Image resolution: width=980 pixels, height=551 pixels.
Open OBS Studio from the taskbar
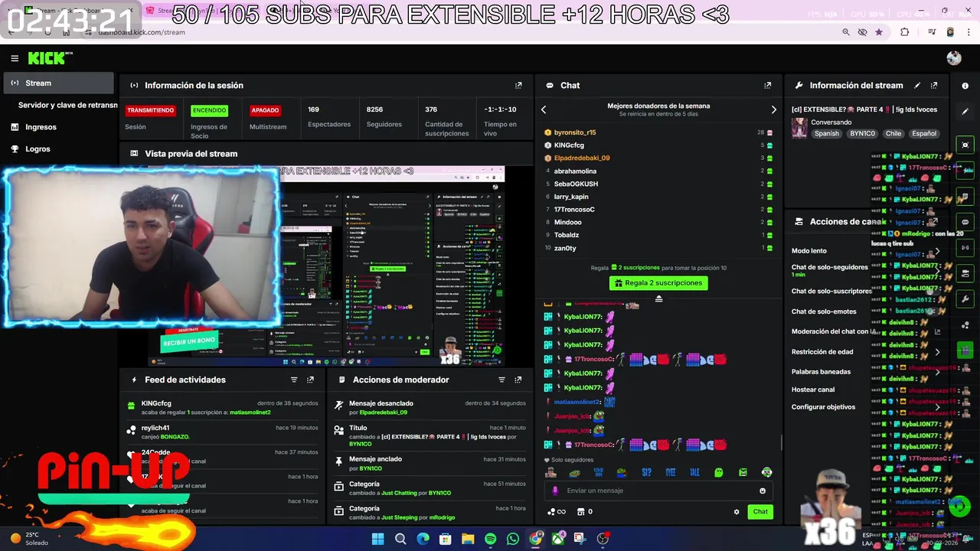[603, 539]
